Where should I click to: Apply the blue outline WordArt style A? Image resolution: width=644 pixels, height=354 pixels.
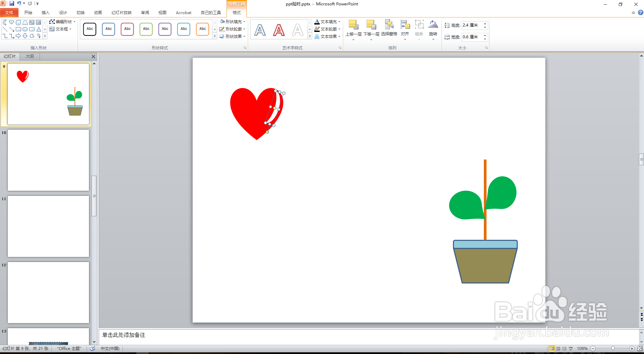pos(260,30)
